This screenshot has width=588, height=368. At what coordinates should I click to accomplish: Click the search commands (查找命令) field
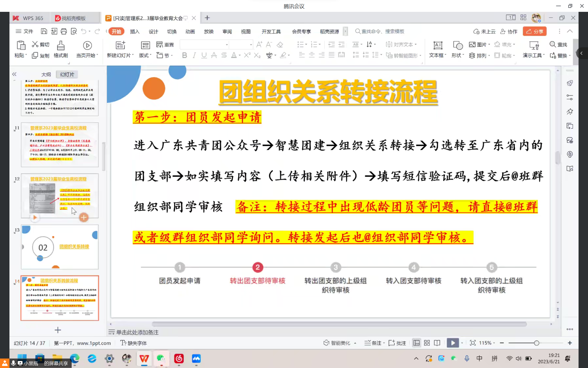click(380, 31)
